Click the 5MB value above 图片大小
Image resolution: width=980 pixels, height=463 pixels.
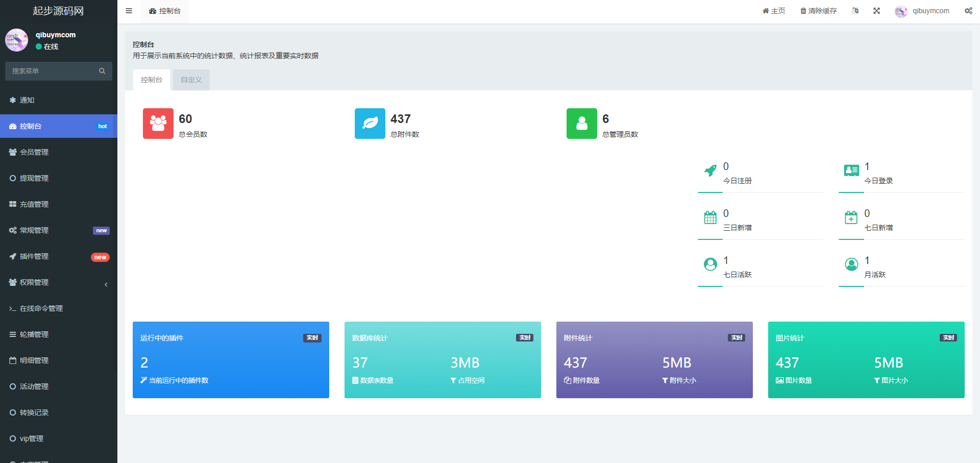click(889, 362)
